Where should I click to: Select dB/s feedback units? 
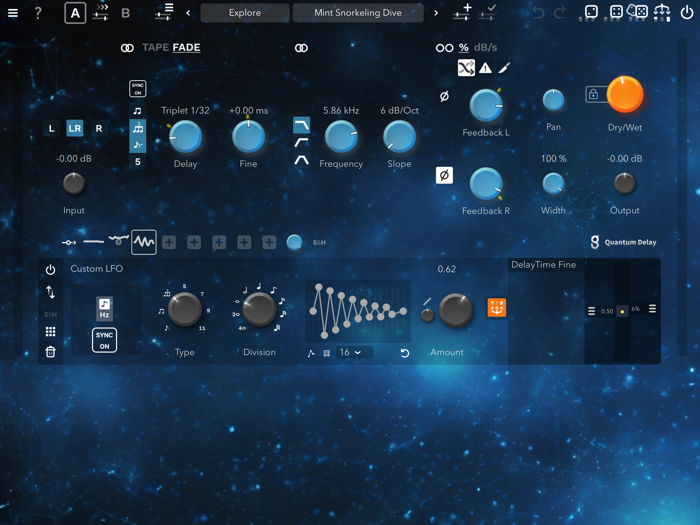coord(485,47)
